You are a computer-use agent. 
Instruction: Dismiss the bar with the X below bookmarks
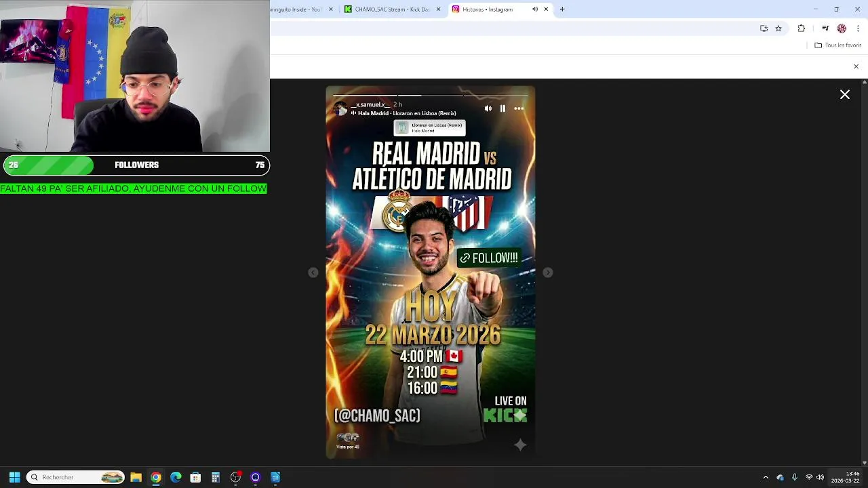tap(856, 66)
